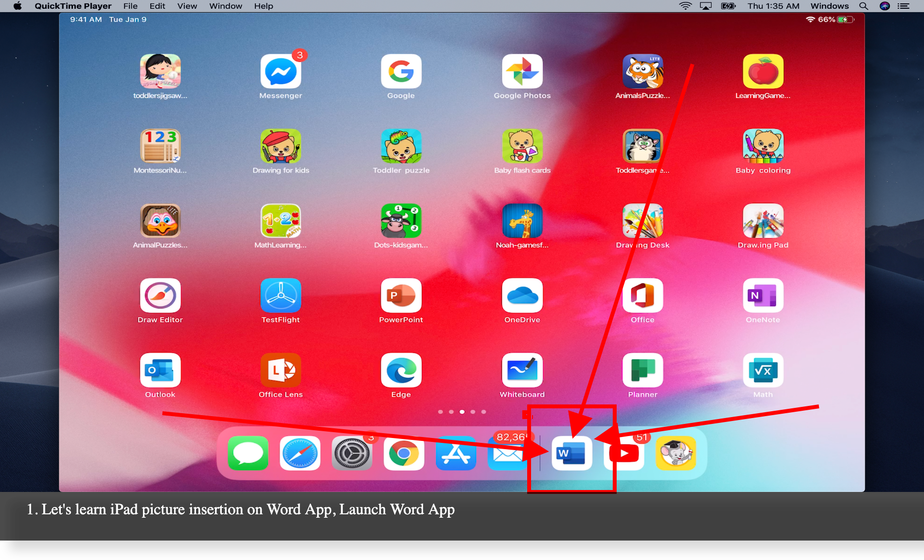This screenshot has height=560, width=924.
Task: Open the Help menu
Action: [x=264, y=6]
